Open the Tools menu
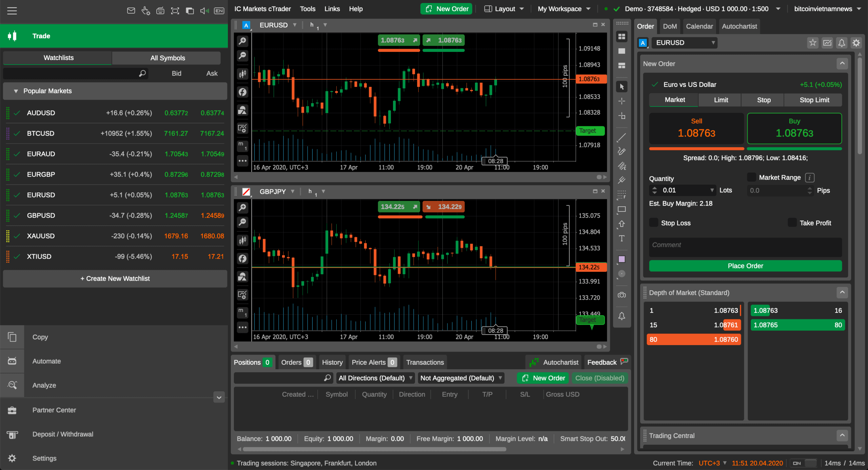This screenshot has width=868, height=470. coord(308,9)
